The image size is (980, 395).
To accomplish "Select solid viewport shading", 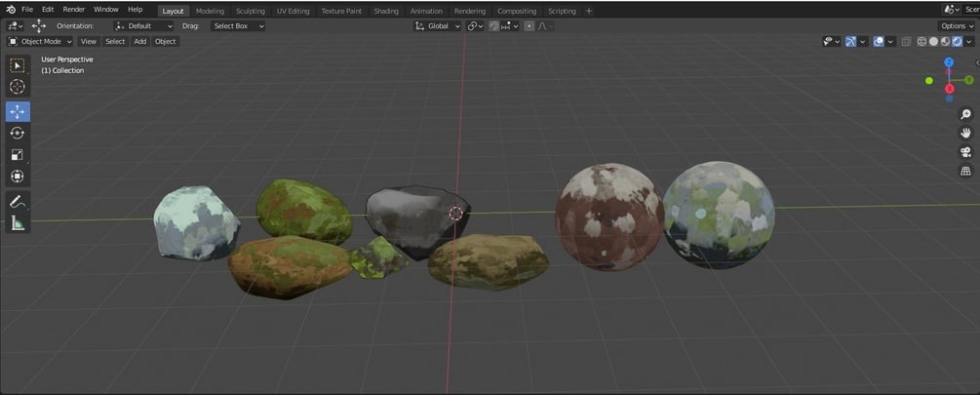I will pos(933,42).
